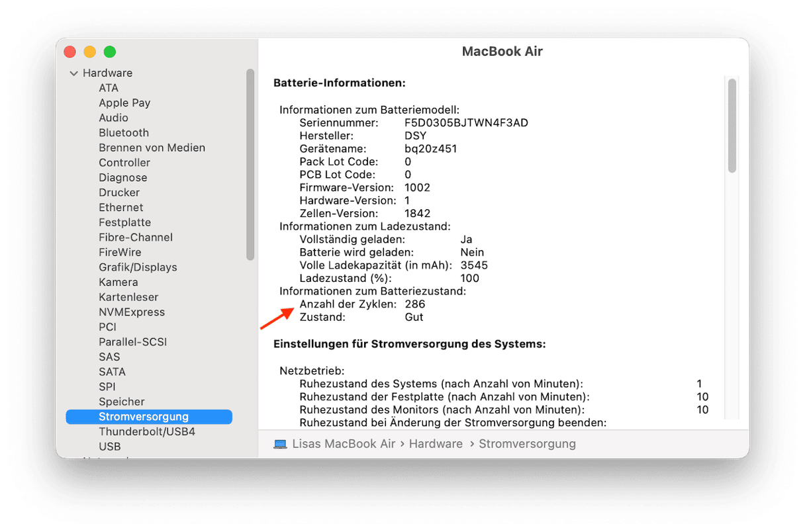This screenshot has height=532, width=805.
Task: Click the cycle count value 286
Action: click(415, 304)
